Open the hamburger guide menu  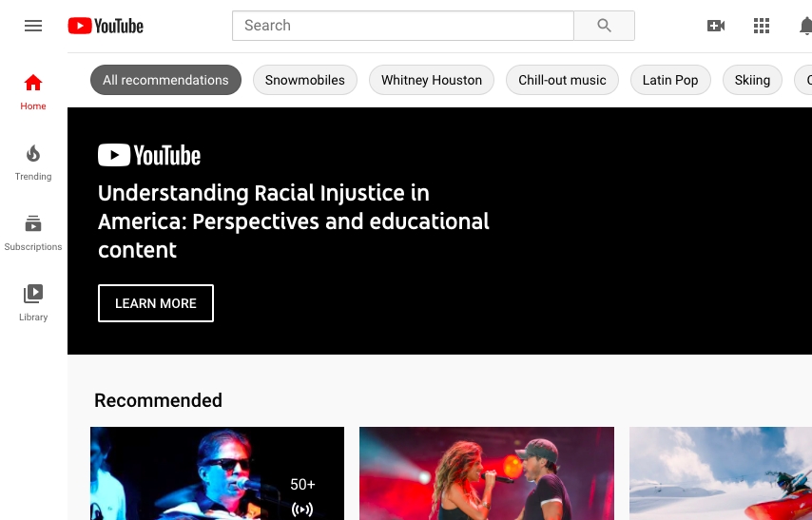point(33,26)
